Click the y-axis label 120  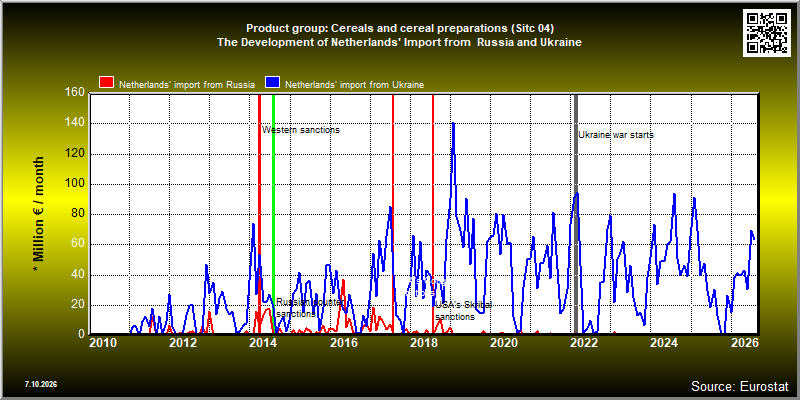click(75, 154)
